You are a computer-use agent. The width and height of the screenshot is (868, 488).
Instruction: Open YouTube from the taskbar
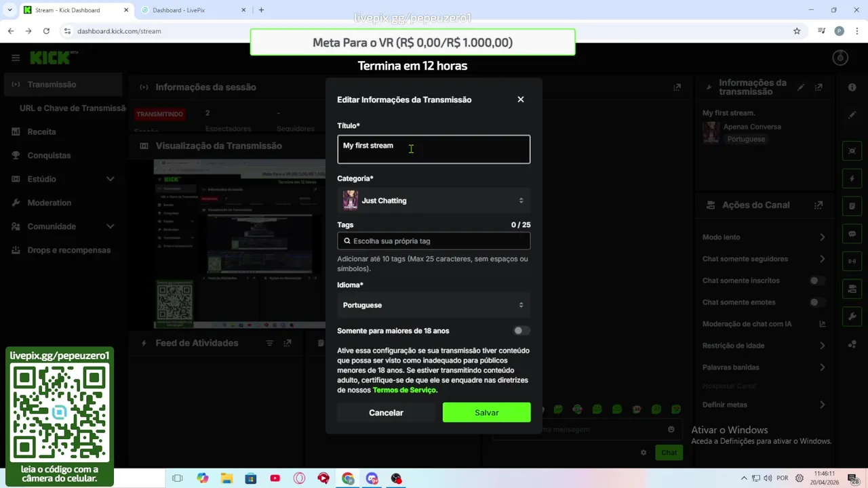coord(275,479)
